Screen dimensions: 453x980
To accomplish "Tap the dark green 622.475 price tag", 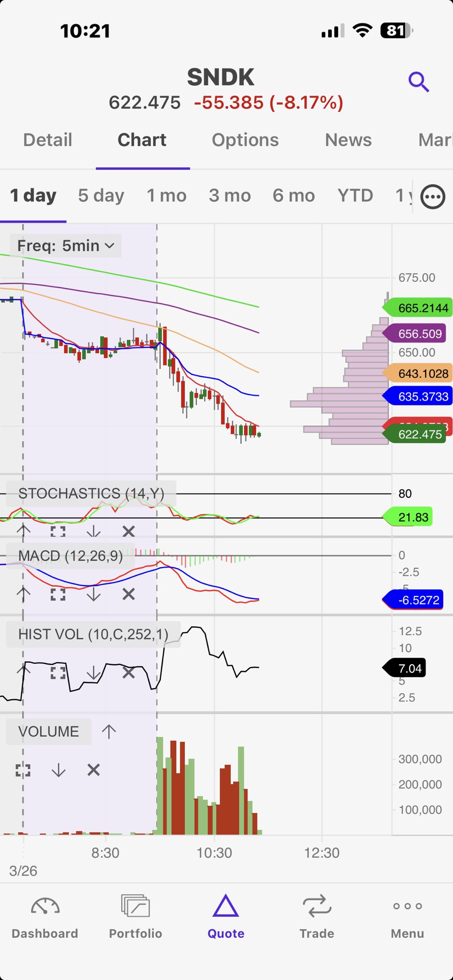I will (x=415, y=434).
